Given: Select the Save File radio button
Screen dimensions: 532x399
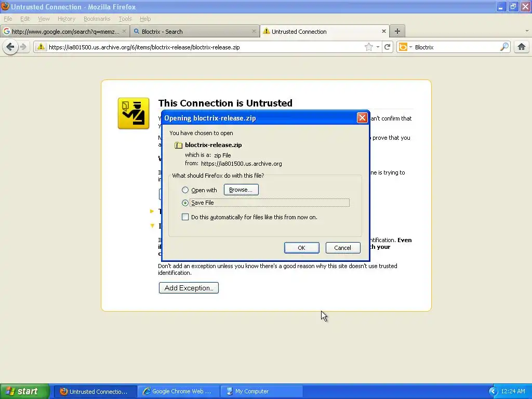Looking at the screenshot, I should 185,203.
